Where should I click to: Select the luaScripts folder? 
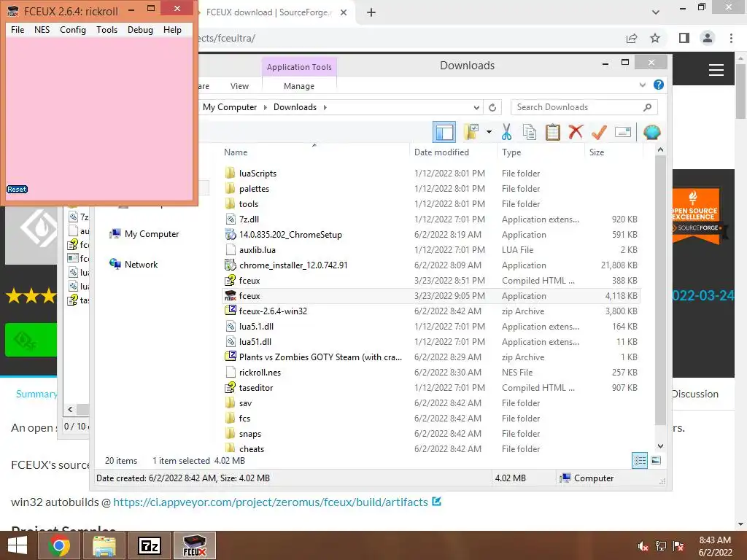(258, 174)
